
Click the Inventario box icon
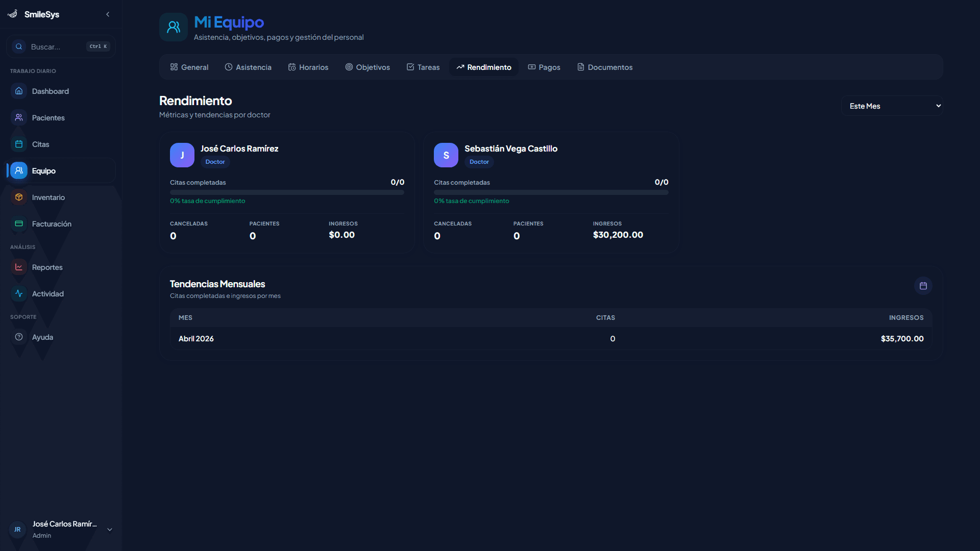coord(19,197)
